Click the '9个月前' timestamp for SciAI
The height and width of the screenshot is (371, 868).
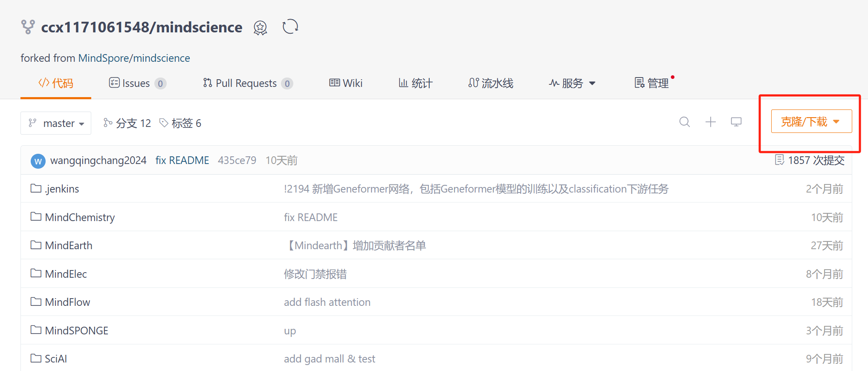pos(825,359)
